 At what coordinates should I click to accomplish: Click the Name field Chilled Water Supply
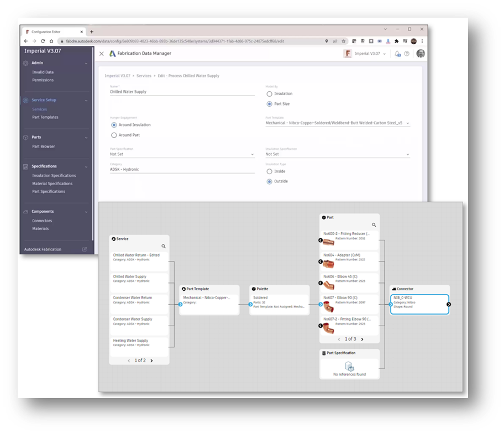point(182,92)
